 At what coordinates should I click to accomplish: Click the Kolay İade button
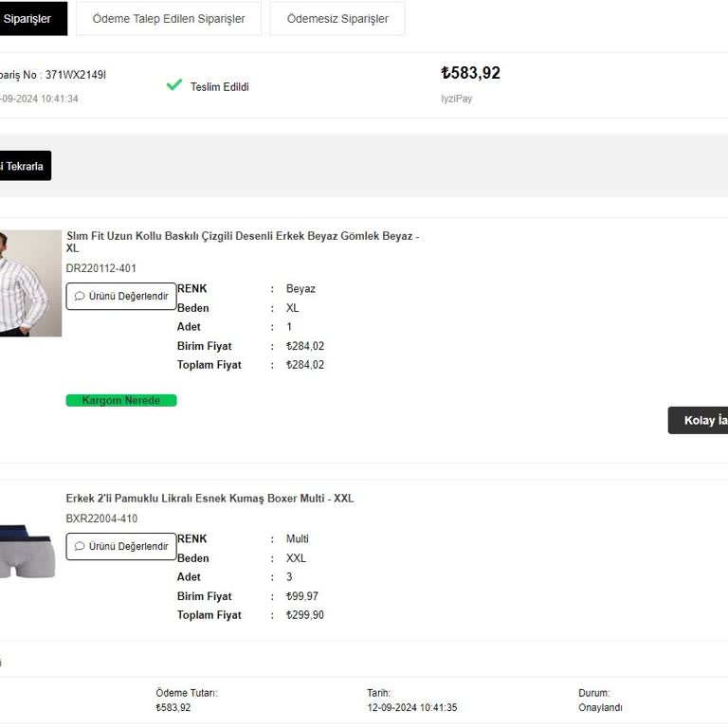701,420
